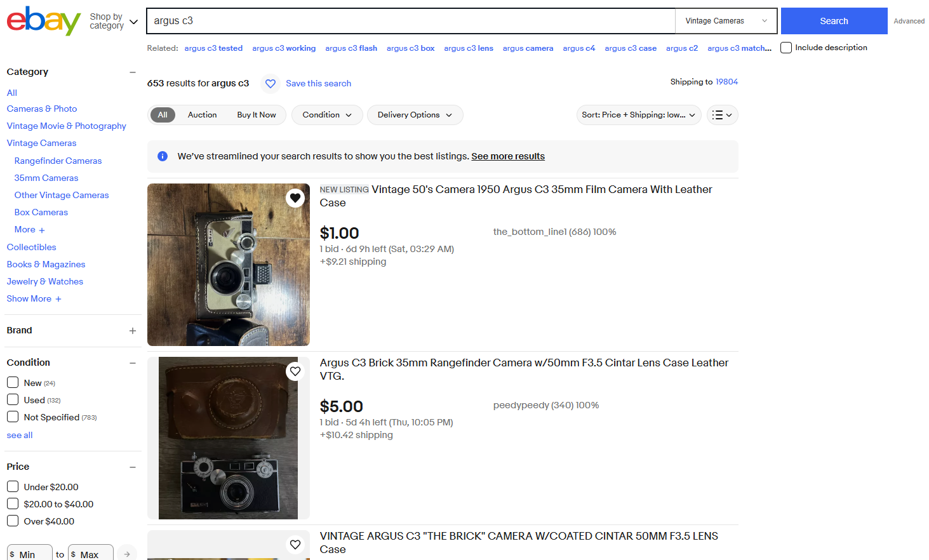The height and width of the screenshot is (560, 929).
Task: Open the Delivery Options dropdown
Action: click(415, 115)
